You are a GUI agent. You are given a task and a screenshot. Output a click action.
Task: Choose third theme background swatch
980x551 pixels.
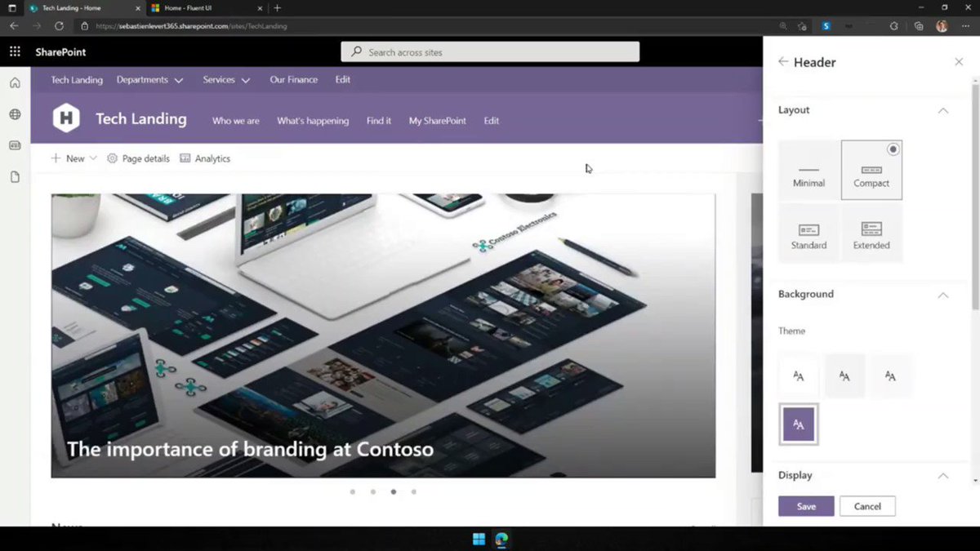[x=890, y=375]
